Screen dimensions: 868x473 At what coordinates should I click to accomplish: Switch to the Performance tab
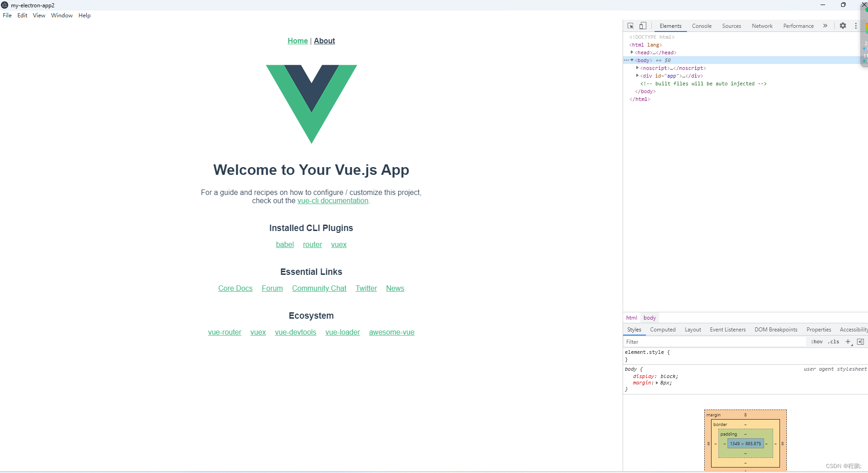point(798,26)
